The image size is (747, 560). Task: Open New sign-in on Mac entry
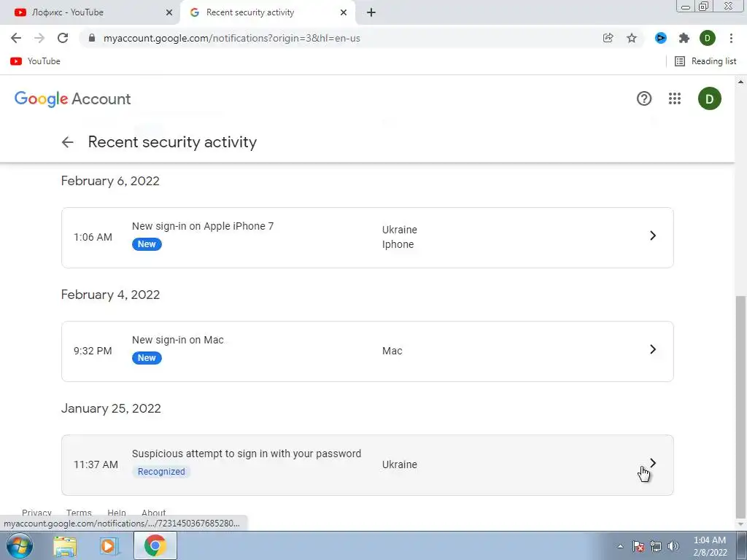(368, 351)
